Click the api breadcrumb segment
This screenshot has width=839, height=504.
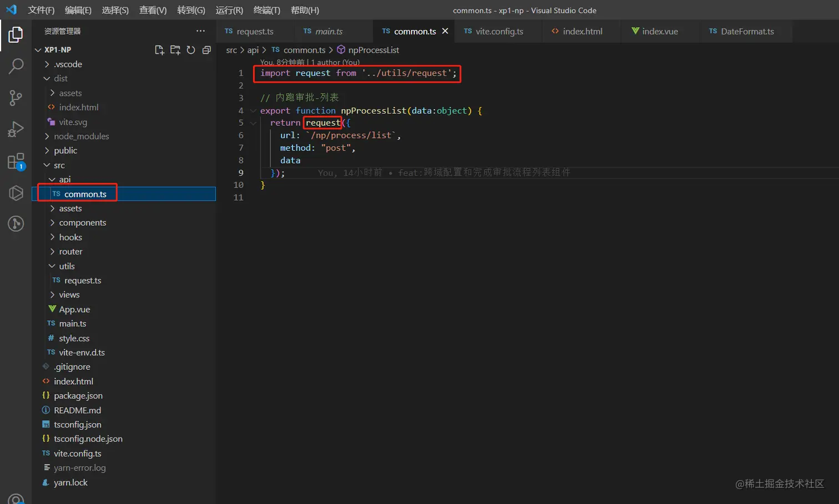pos(253,50)
